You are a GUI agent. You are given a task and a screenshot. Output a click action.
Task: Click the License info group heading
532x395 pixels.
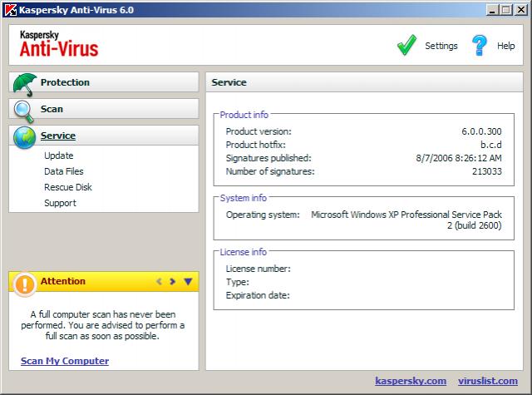[244, 252]
